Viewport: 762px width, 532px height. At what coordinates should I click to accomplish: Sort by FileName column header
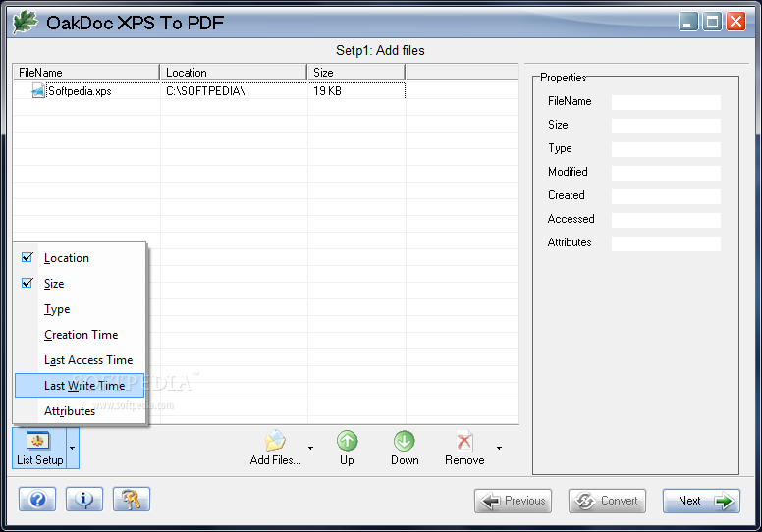click(x=86, y=72)
